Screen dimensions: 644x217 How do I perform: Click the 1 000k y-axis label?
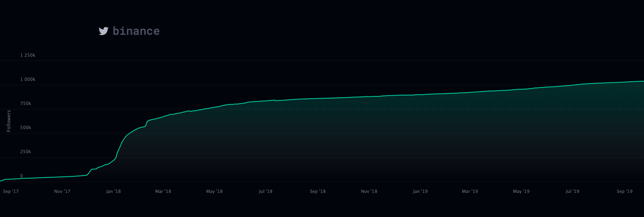point(28,79)
